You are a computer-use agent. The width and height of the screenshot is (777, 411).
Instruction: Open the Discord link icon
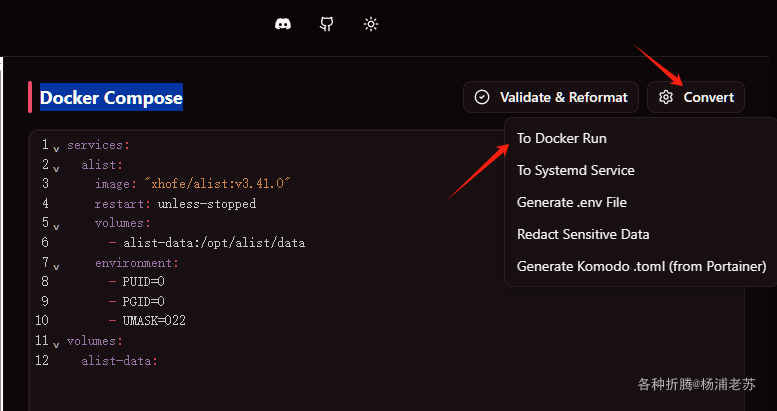pyautogui.click(x=283, y=24)
